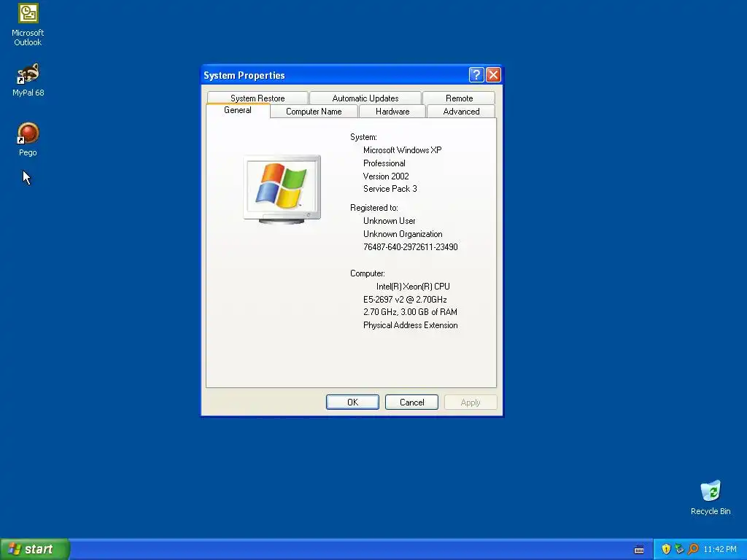
Task: Open the Start menu
Action: click(x=35, y=549)
